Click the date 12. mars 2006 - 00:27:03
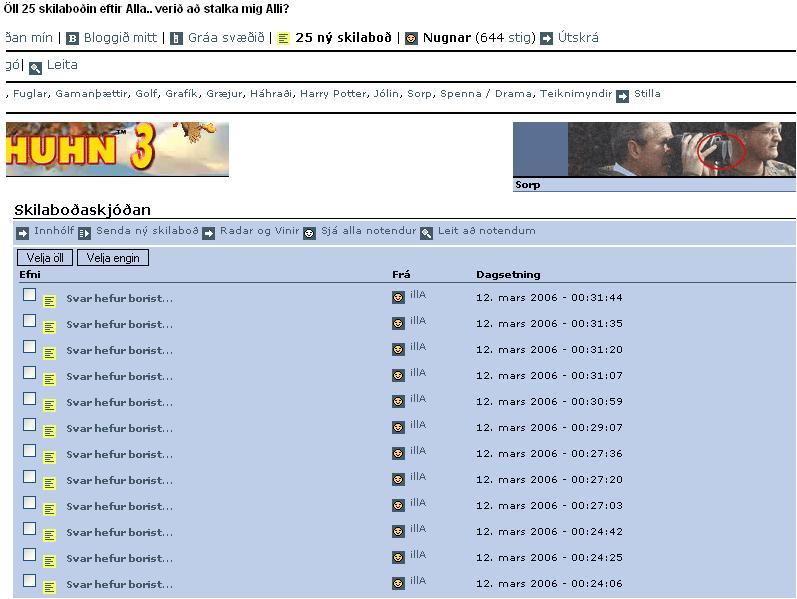The height and width of the screenshot is (599, 797). tap(549, 505)
